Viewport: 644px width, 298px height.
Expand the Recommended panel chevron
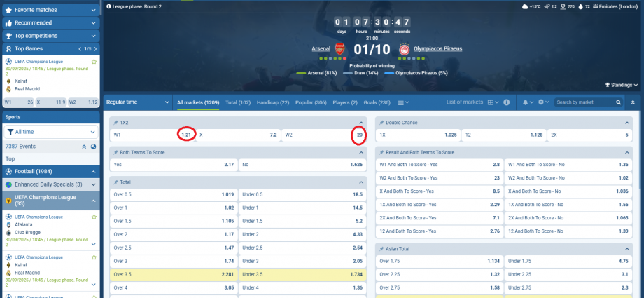tap(94, 23)
